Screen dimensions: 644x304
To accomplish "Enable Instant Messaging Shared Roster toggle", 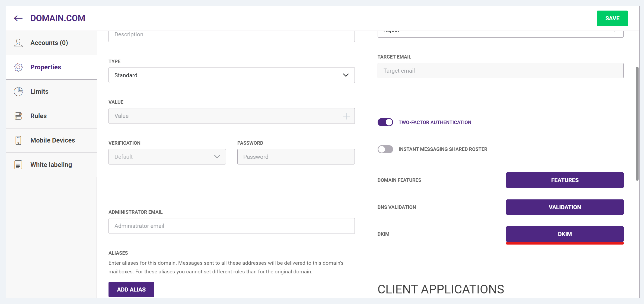I will tap(385, 149).
